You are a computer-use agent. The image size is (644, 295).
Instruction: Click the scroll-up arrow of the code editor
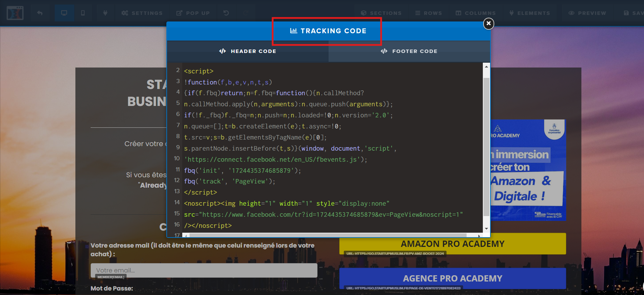coord(486,66)
